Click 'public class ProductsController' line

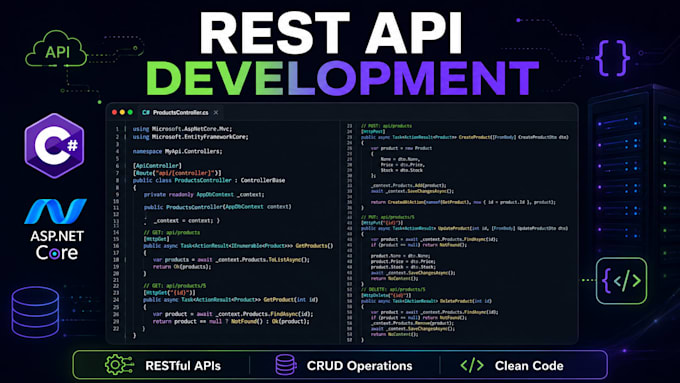pos(209,180)
